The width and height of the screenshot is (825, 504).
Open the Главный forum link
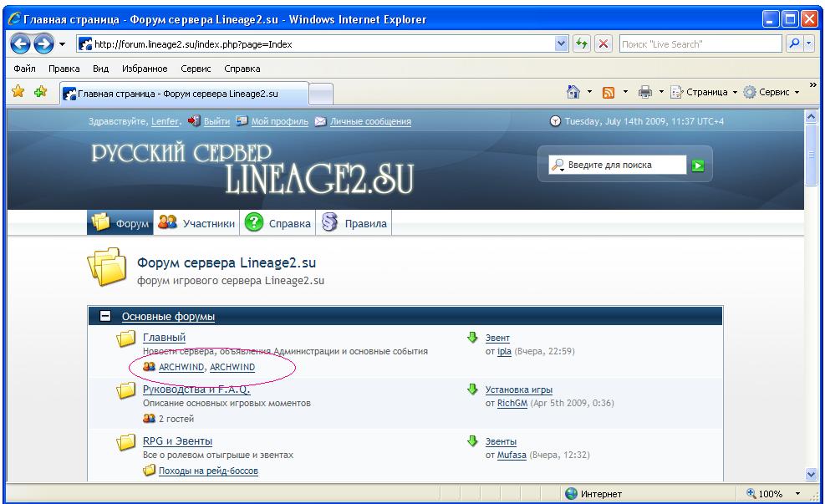coord(164,337)
